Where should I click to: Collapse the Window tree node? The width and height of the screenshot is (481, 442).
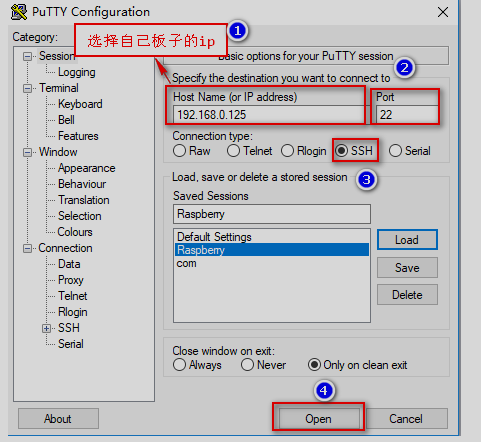pyautogui.click(x=27, y=152)
